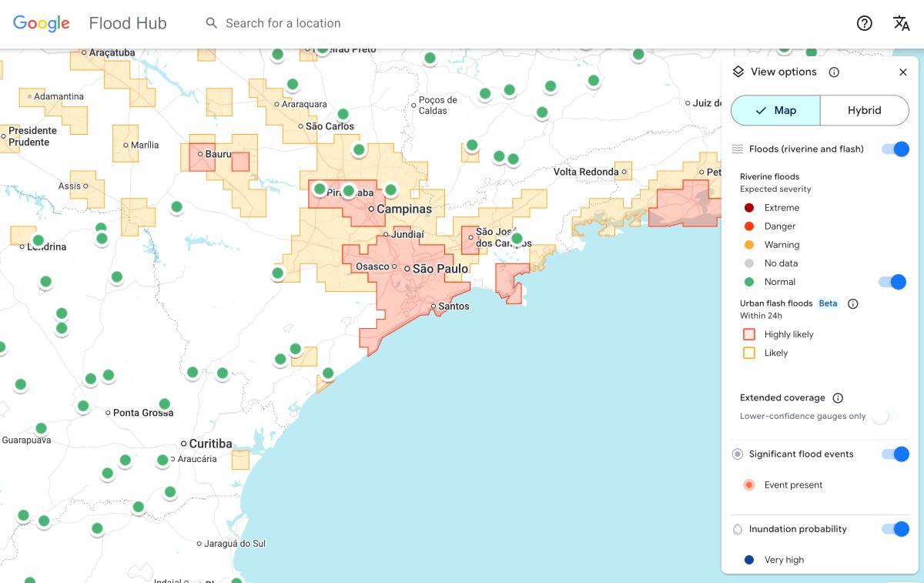The width and height of the screenshot is (924, 583).
Task: Close the View options panel
Action: [x=903, y=72]
